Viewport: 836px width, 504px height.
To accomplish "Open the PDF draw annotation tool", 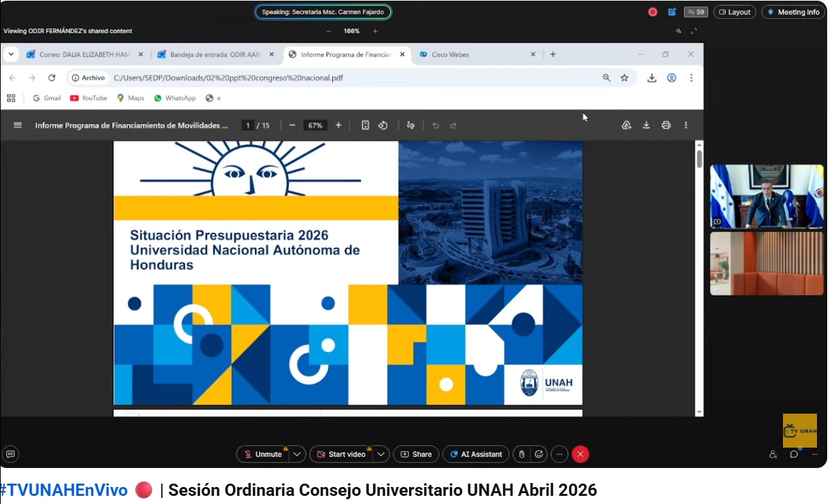I will click(411, 125).
